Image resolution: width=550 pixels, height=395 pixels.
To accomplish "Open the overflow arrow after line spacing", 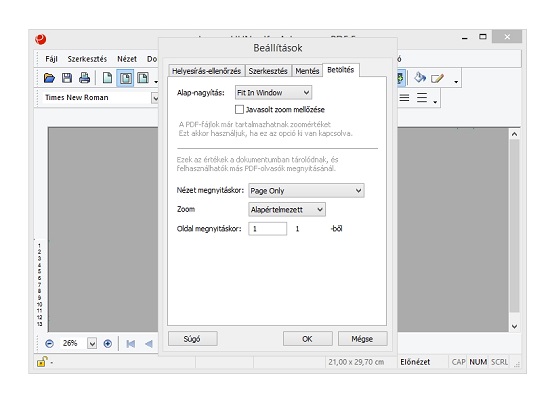I will point(435,102).
